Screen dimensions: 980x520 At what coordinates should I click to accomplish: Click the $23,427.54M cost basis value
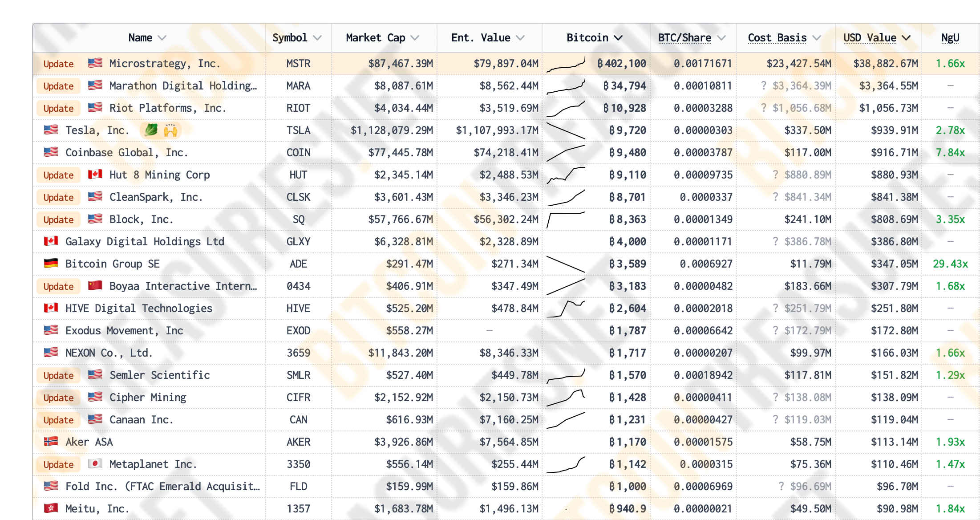click(799, 64)
